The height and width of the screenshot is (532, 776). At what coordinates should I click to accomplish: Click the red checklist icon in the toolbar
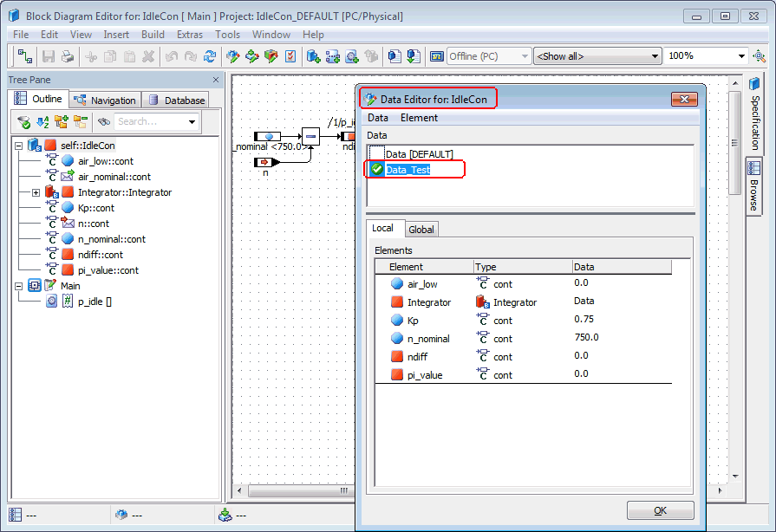[290, 56]
